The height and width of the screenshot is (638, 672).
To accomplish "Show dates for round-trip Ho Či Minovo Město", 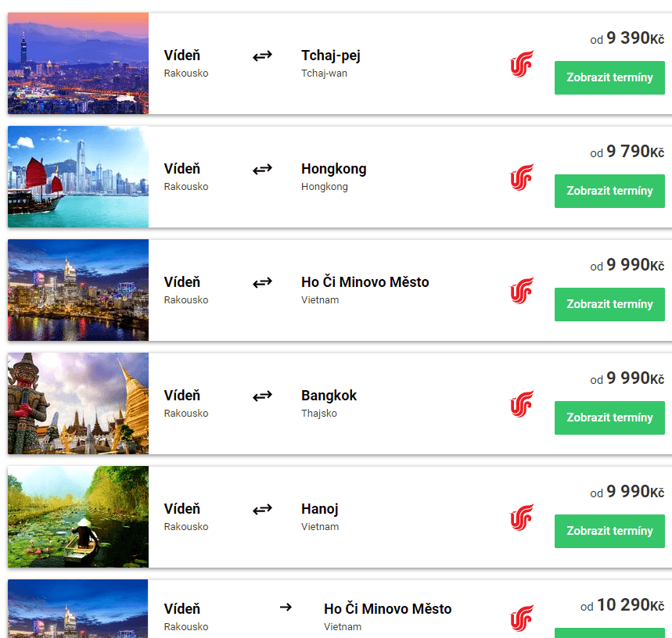I will (609, 304).
